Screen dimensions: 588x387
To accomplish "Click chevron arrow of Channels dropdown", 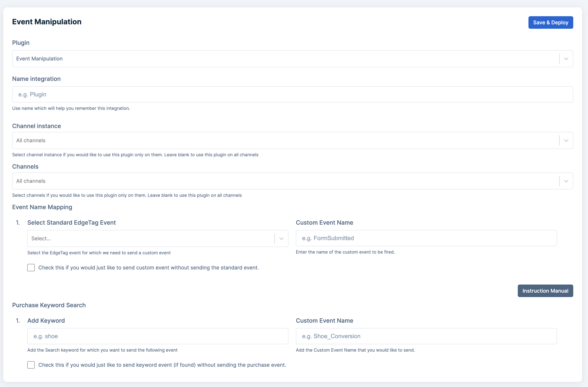I will pos(566,181).
